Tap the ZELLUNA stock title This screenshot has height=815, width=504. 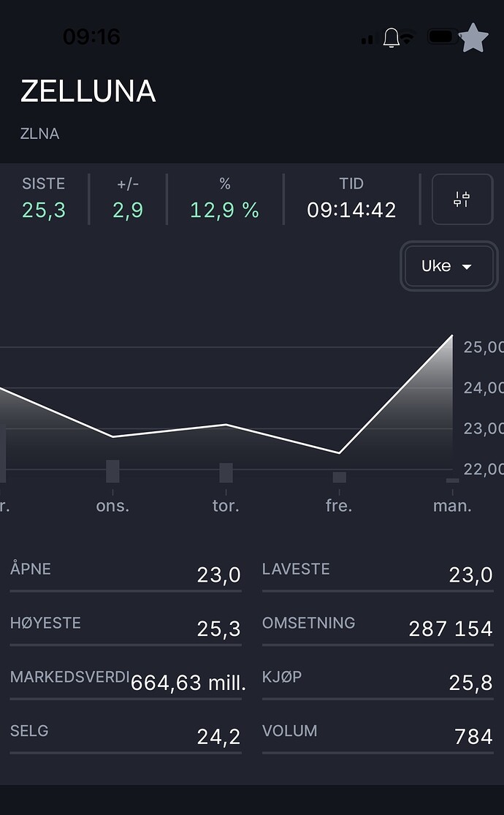click(x=88, y=91)
